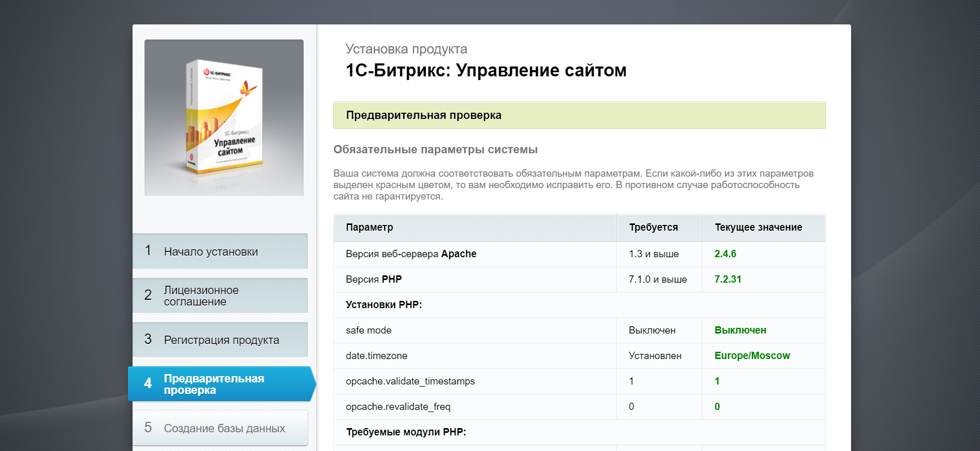The height and width of the screenshot is (451, 980).
Task: Click the PHP version value 7.2.31
Action: coord(728,279)
